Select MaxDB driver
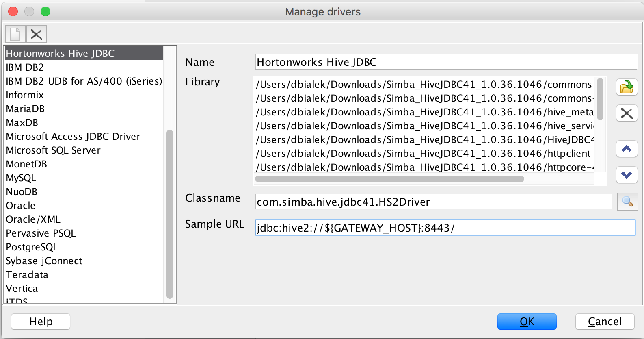Image resolution: width=644 pixels, height=339 pixels. pos(84,122)
